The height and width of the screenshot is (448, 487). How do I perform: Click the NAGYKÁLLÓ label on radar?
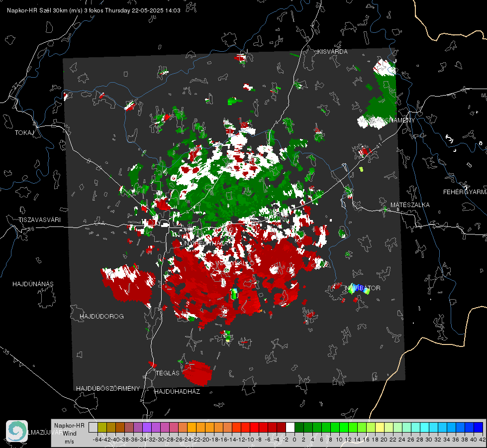236,263
